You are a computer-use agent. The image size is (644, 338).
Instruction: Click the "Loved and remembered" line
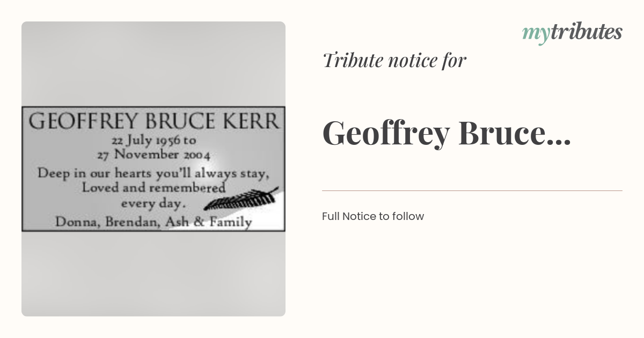coord(153,188)
